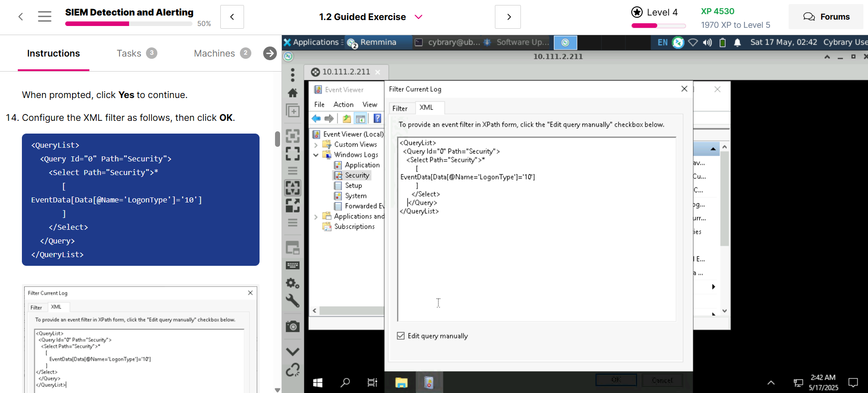Click the Remmina home icon
Screen dimensions: 868x393
click(292, 93)
